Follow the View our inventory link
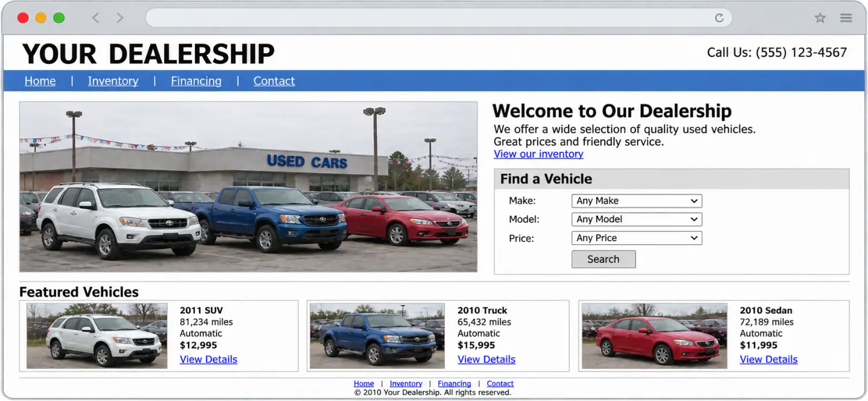The height and width of the screenshot is (401, 868). tap(539, 154)
